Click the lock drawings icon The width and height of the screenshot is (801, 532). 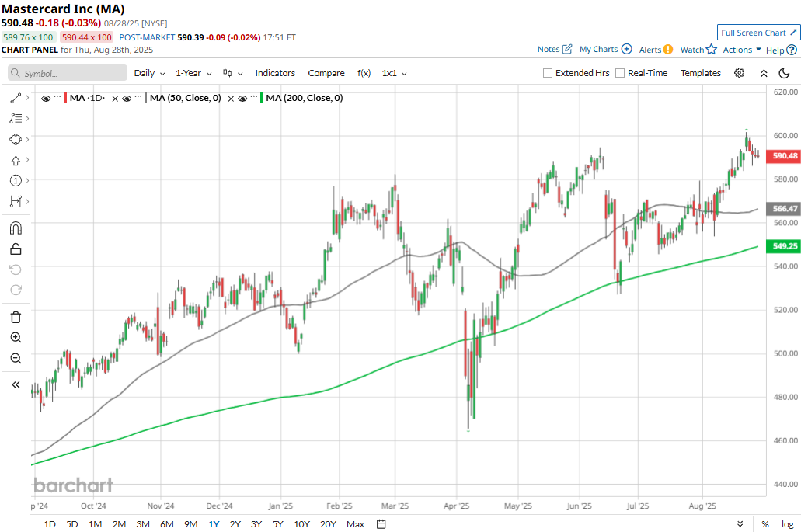pyautogui.click(x=16, y=249)
